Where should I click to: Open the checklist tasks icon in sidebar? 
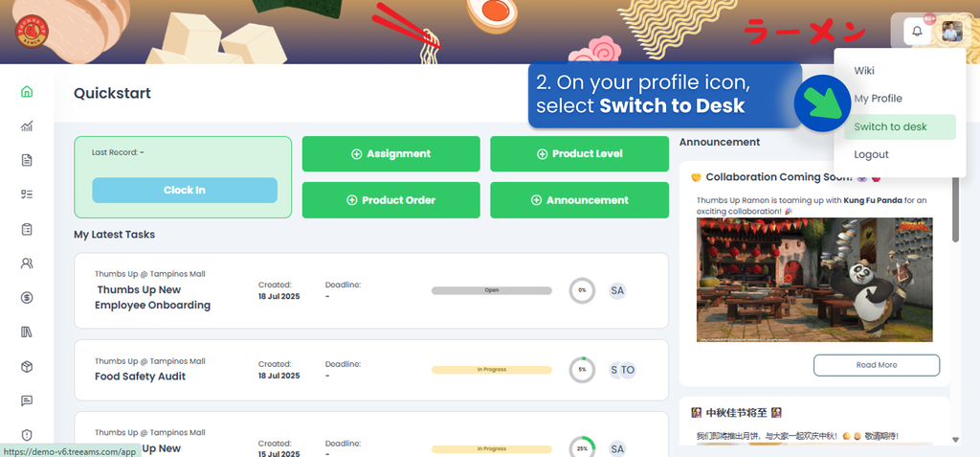pyautogui.click(x=26, y=194)
